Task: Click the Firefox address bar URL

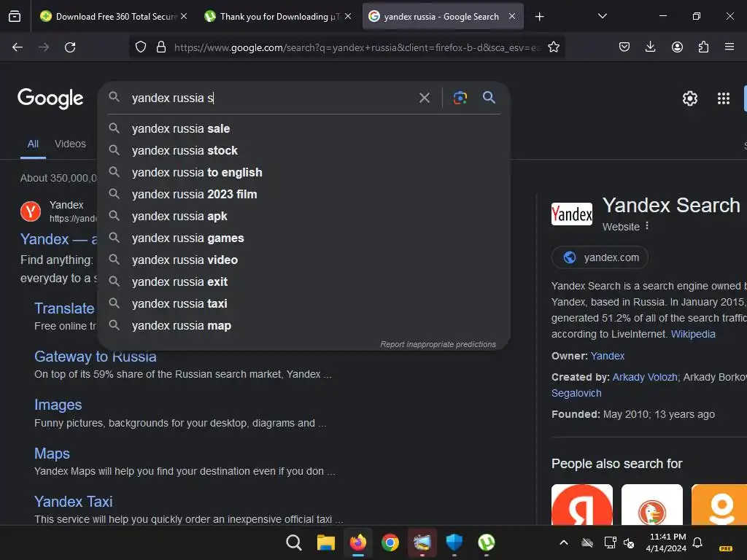Action: tap(357, 47)
